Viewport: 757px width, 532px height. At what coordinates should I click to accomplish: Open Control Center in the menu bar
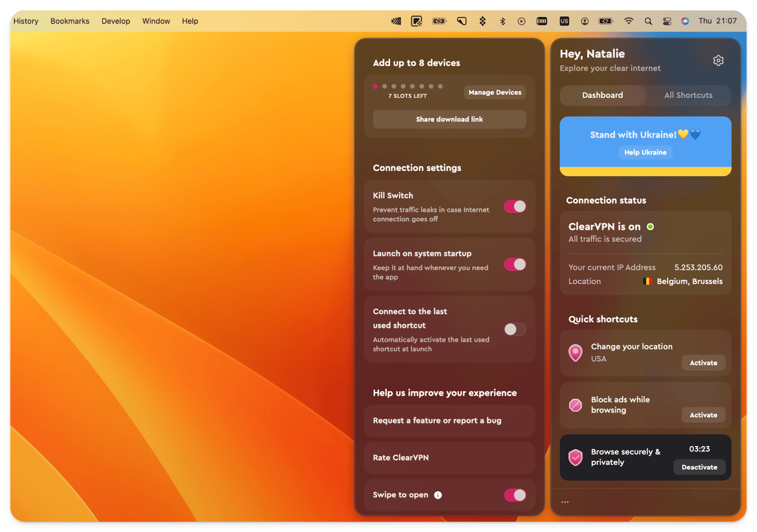tap(667, 21)
